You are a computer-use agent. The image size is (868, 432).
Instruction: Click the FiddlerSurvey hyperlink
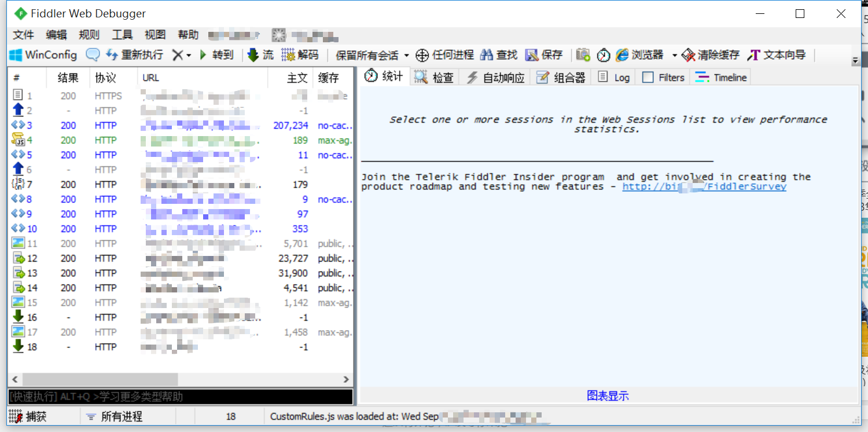[x=704, y=186]
